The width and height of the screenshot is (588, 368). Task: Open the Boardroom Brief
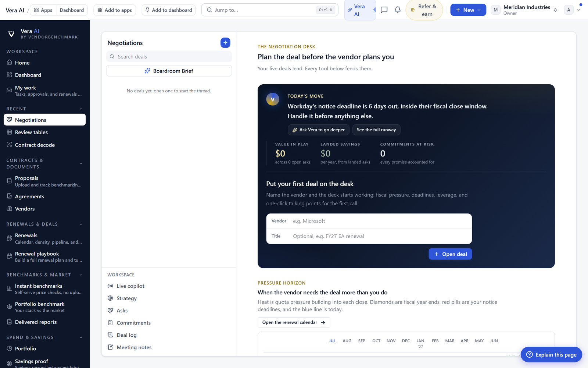click(169, 71)
